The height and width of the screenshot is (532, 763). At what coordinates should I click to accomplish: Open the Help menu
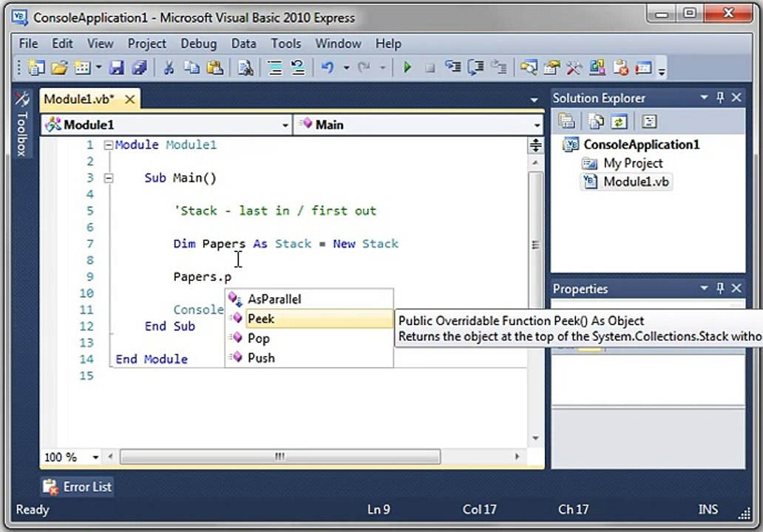point(388,44)
